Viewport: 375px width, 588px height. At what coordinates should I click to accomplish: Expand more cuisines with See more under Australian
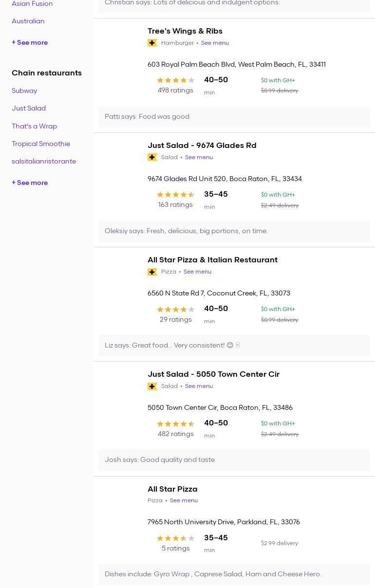30,42
